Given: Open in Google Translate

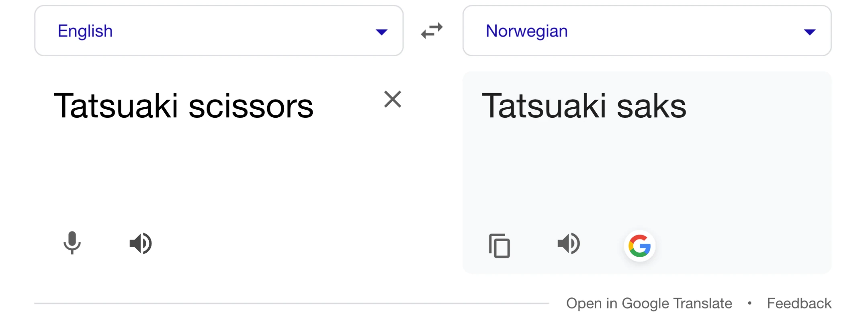Looking at the screenshot, I should [x=649, y=303].
